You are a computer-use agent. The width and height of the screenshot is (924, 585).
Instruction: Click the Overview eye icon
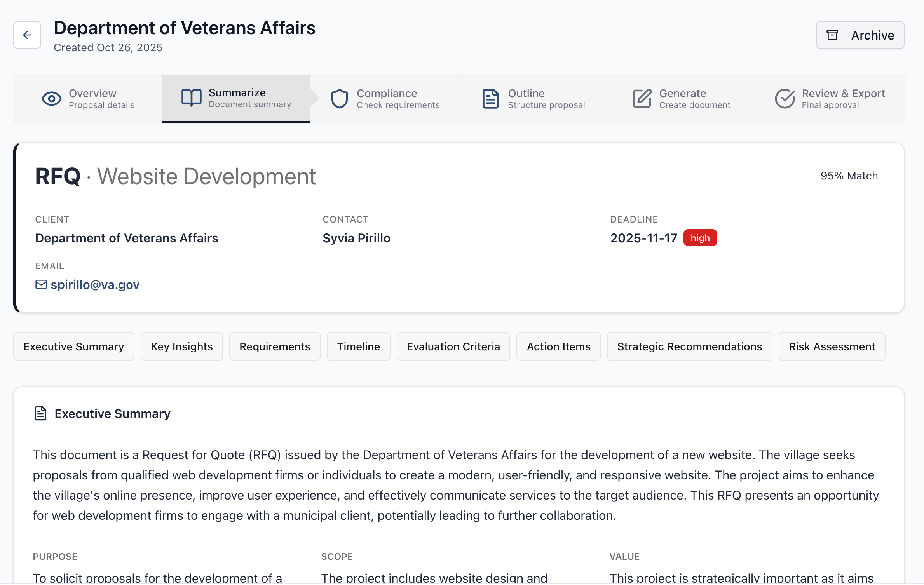click(x=51, y=99)
